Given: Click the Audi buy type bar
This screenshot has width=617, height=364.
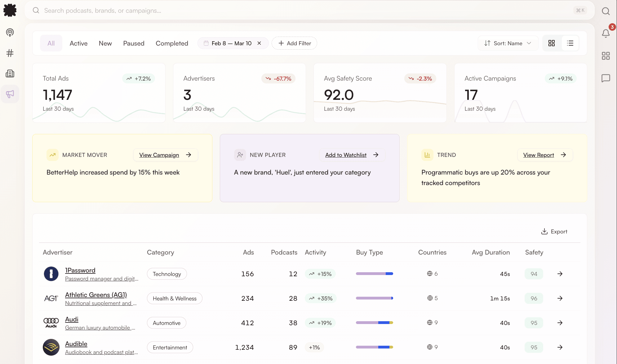Looking at the screenshot, I should point(374,323).
